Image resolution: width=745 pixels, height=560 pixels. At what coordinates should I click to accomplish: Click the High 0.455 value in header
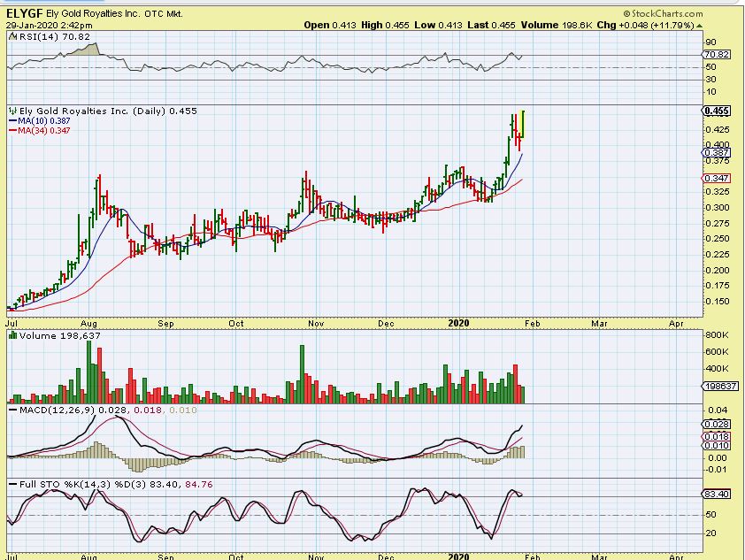coord(385,25)
